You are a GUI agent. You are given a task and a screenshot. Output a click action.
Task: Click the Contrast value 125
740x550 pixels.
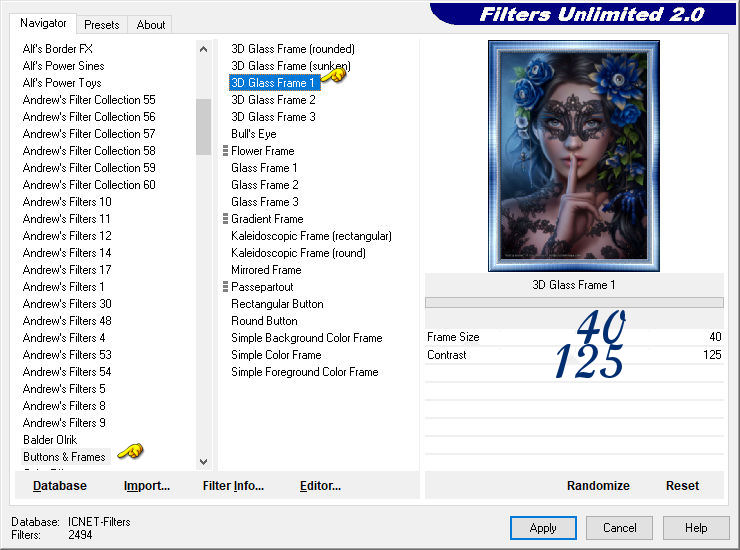tap(712, 355)
